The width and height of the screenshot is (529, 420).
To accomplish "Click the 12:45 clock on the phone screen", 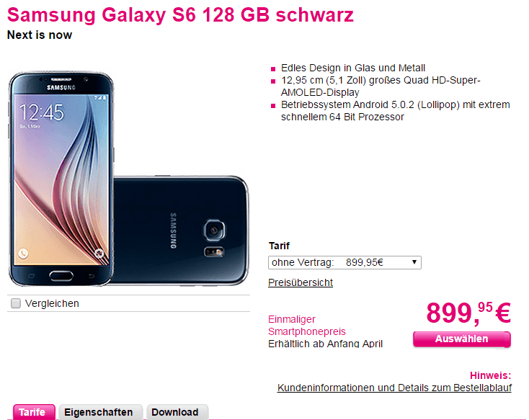I will 41,112.
